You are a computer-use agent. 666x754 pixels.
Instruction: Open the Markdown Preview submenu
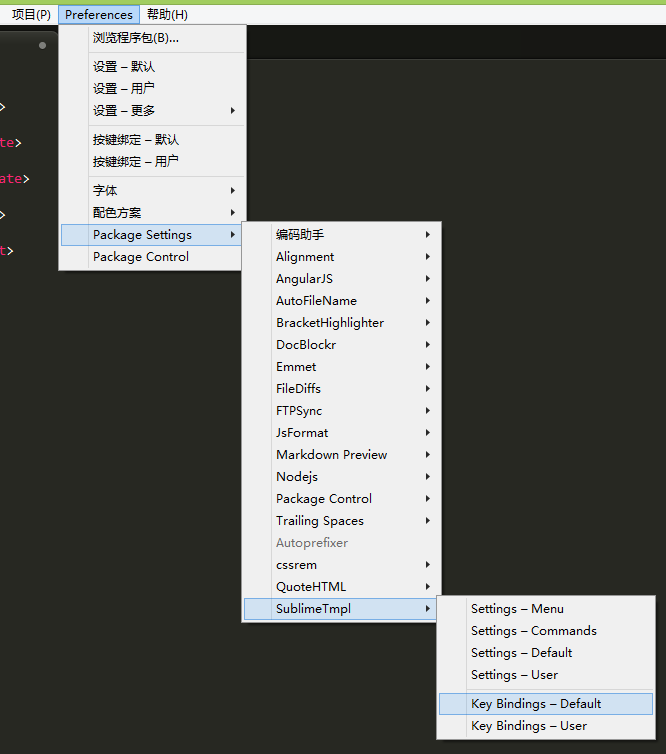point(341,455)
